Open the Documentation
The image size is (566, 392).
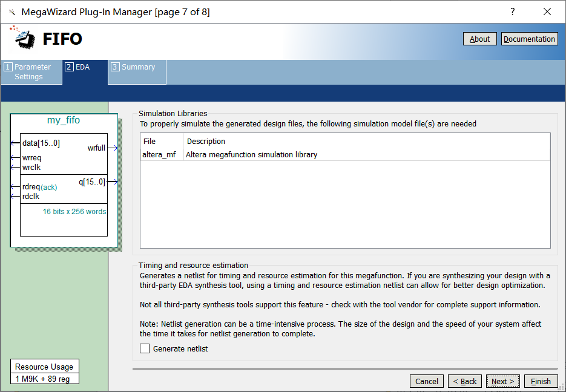(529, 39)
